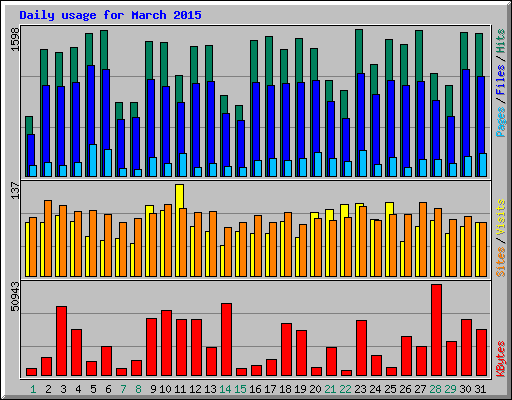This screenshot has width=512, height=400.
Task: Click the 'Daily usage for March 2015' title
Action: pos(110,15)
